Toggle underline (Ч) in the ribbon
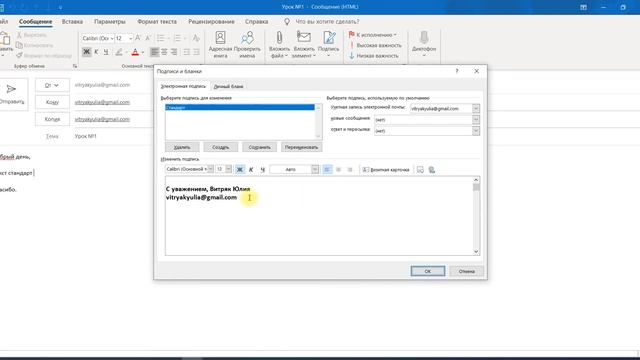 point(106,52)
